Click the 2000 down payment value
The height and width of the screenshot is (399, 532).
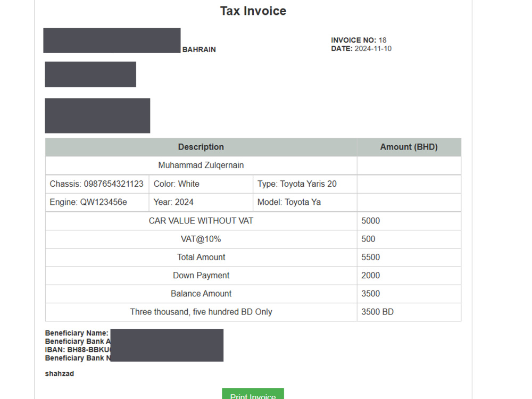(x=370, y=276)
